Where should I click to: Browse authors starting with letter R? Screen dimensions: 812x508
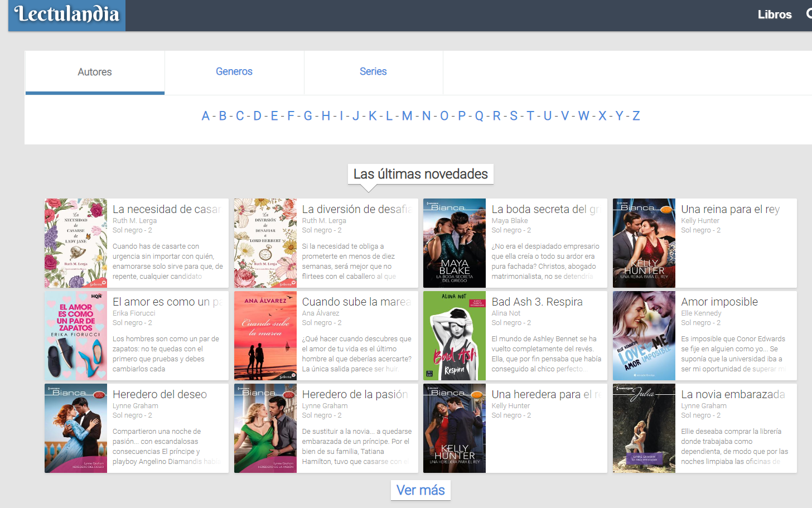point(496,116)
